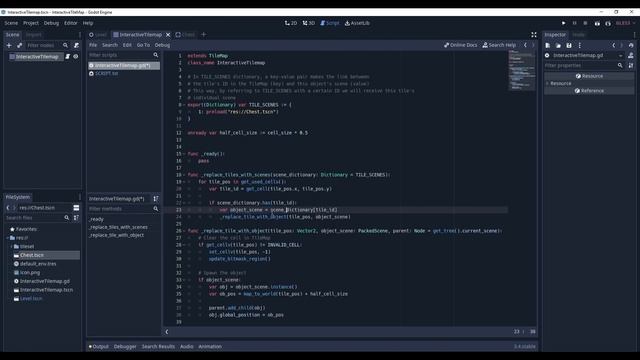640x360 pixels.
Task: Jump to _replace_tile_with_object method
Action: (x=117, y=235)
